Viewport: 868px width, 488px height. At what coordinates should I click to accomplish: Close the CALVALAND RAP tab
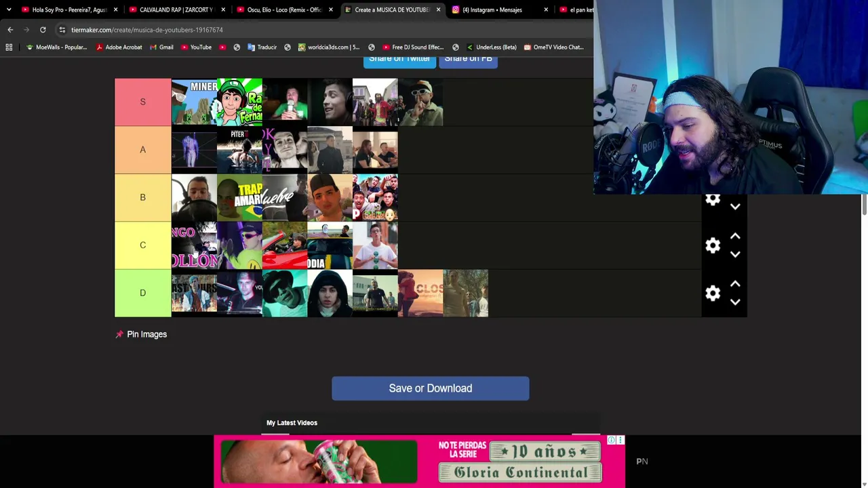223,9
